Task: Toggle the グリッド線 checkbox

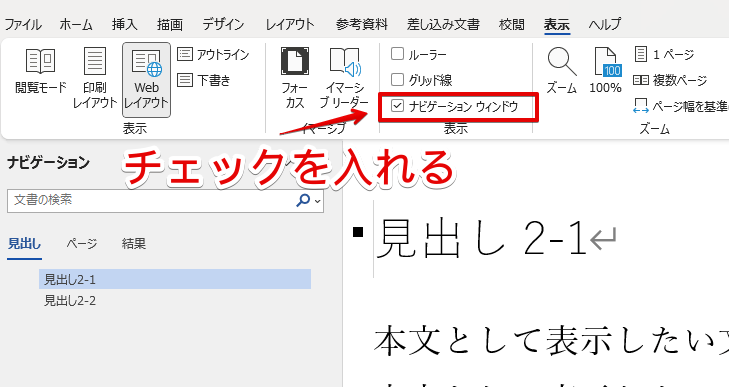Action: [398, 80]
